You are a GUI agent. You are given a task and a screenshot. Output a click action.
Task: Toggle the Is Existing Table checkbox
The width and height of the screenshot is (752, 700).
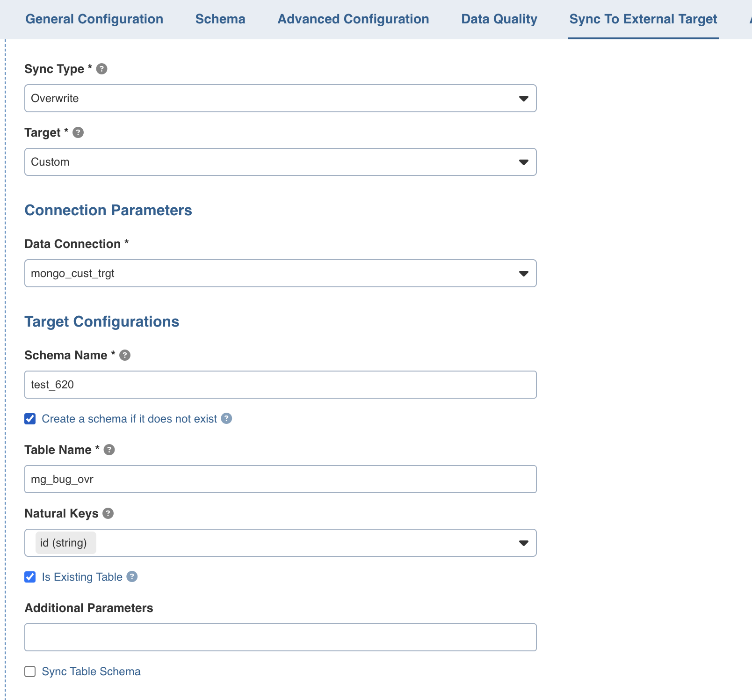(30, 577)
